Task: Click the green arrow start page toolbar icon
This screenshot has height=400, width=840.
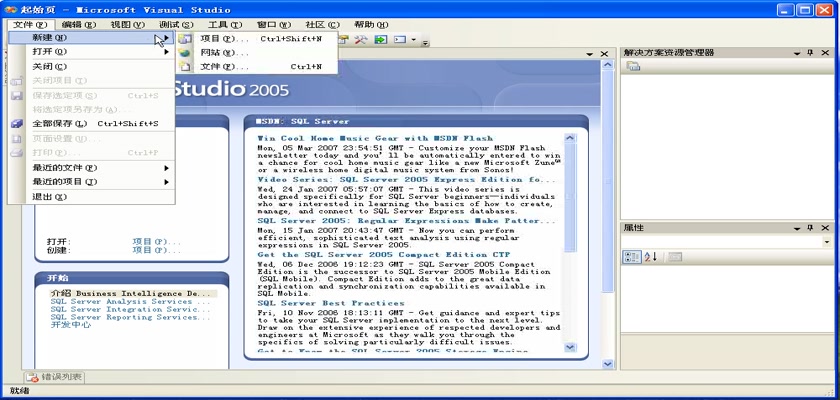Action: tap(380, 40)
